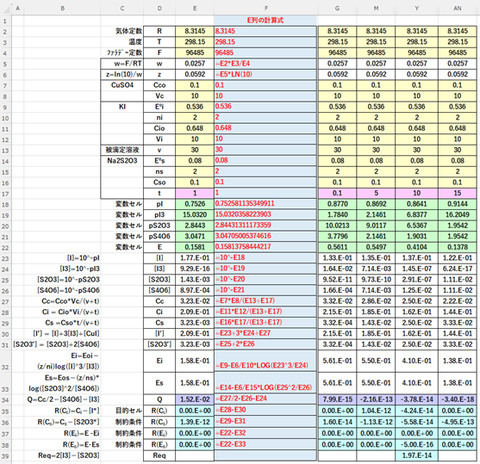Click purple Q cell "-2.16.E-13"
Viewport: 480px width, 464px height.
click(376, 399)
